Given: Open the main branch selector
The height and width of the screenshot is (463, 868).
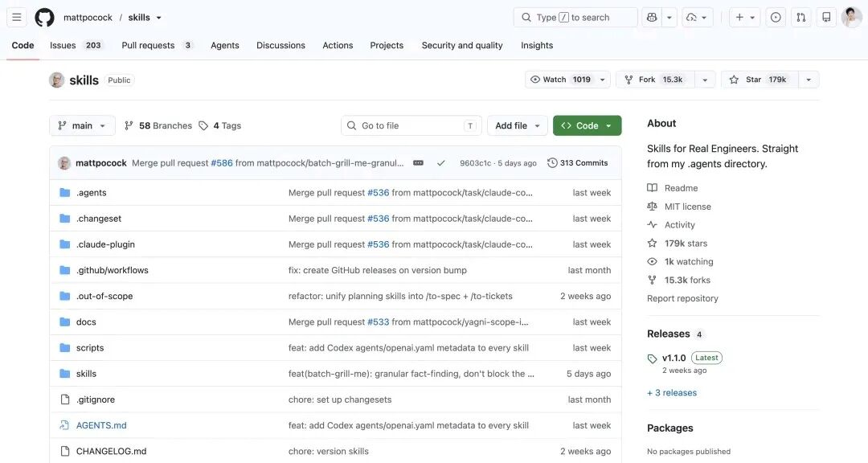Looking at the screenshot, I should (x=82, y=125).
